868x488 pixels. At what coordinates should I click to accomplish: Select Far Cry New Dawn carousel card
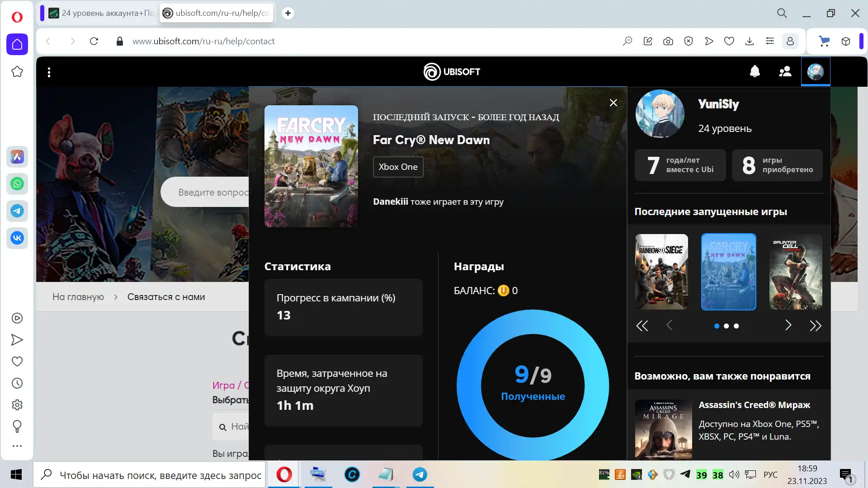click(x=728, y=272)
